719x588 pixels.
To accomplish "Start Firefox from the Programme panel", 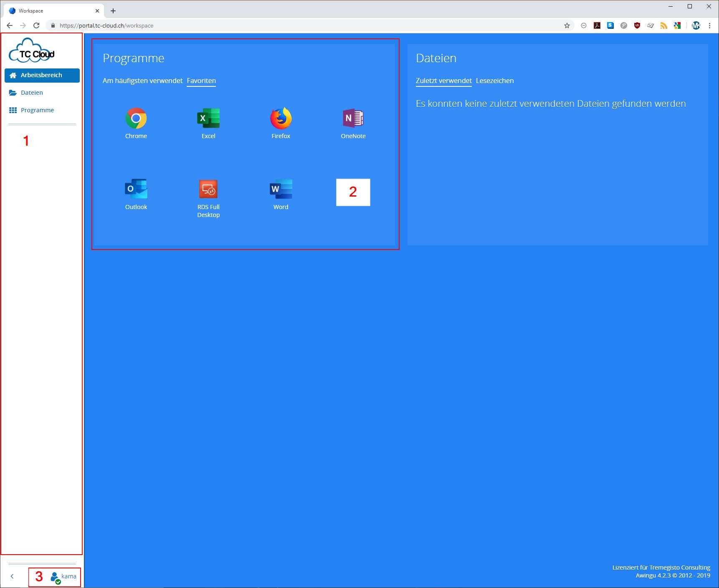I will click(x=281, y=119).
